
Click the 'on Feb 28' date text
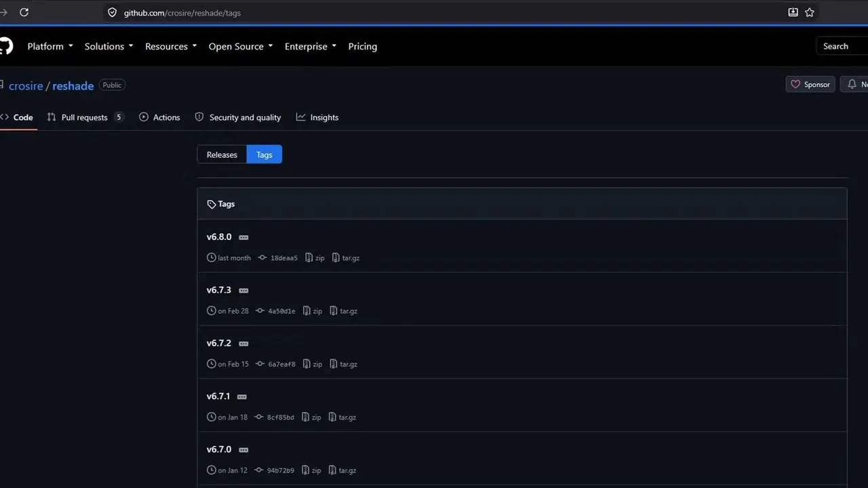pyautogui.click(x=233, y=311)
